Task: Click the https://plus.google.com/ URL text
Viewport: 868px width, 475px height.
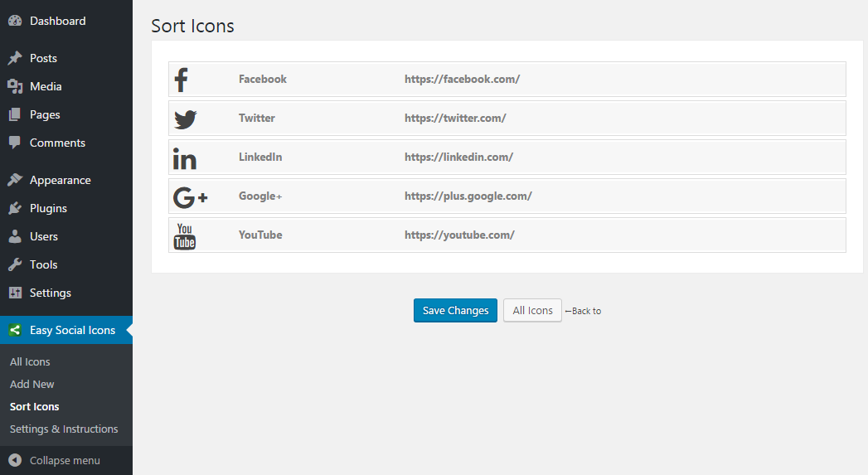Action: pyautogui.click(x=468, y=196)
